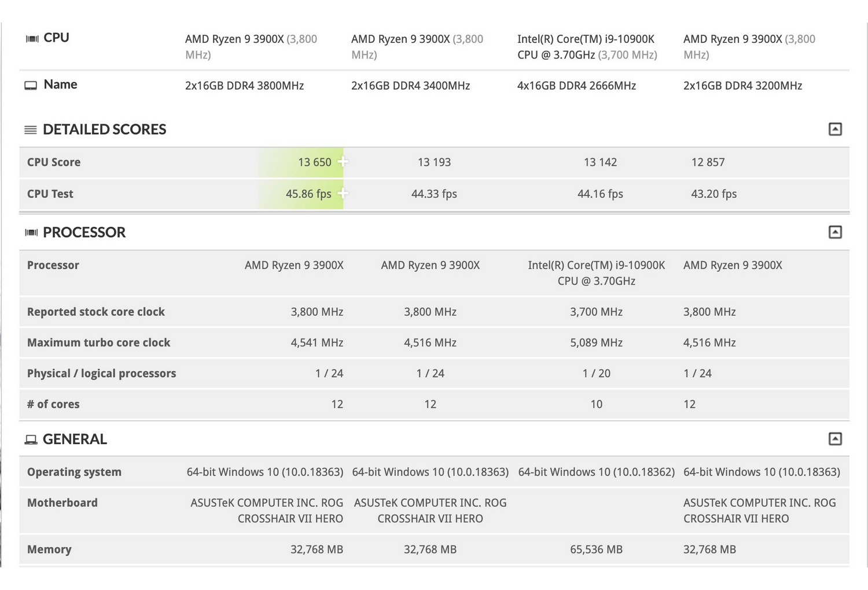Click the chip icon beside Processor heading

[31, 233]
